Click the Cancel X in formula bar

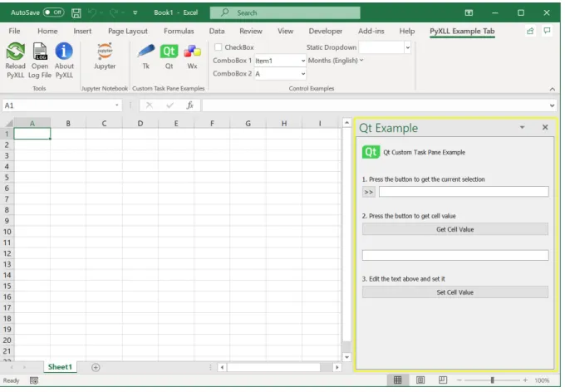point(150,105)
